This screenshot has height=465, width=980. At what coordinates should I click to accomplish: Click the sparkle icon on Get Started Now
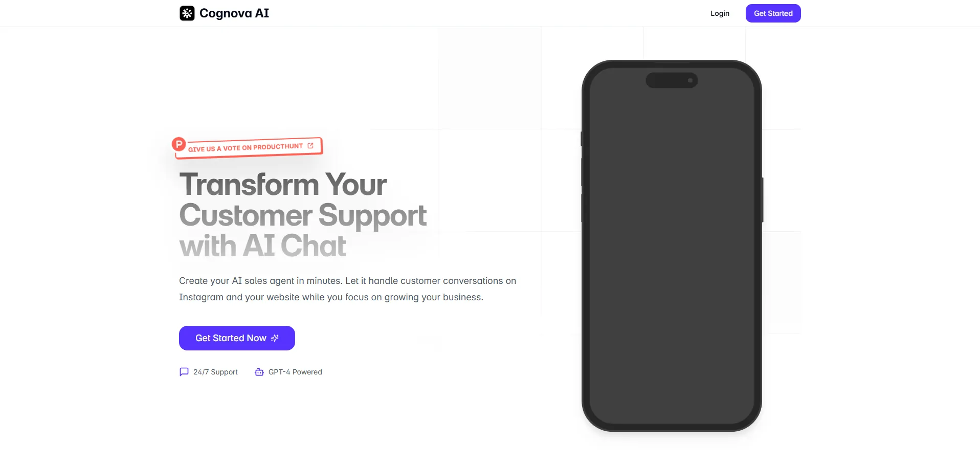pyautogui.click(x=275, y=338)
